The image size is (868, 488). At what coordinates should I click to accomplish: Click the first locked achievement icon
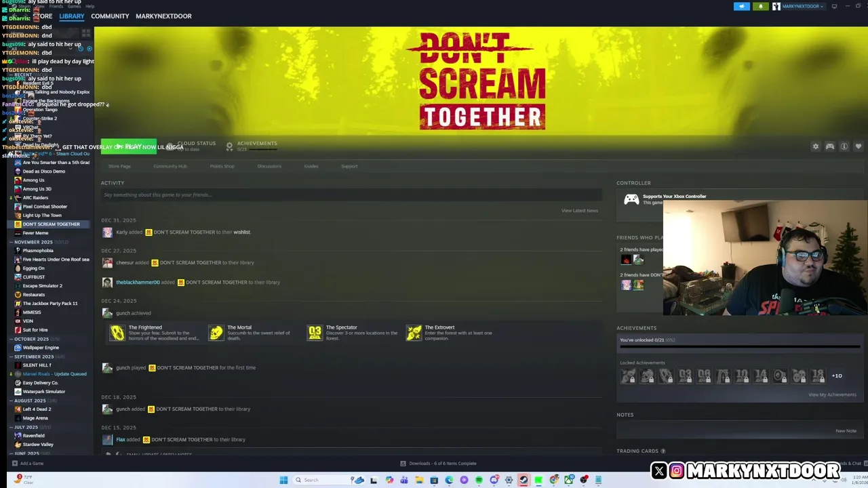click(628, 376)
